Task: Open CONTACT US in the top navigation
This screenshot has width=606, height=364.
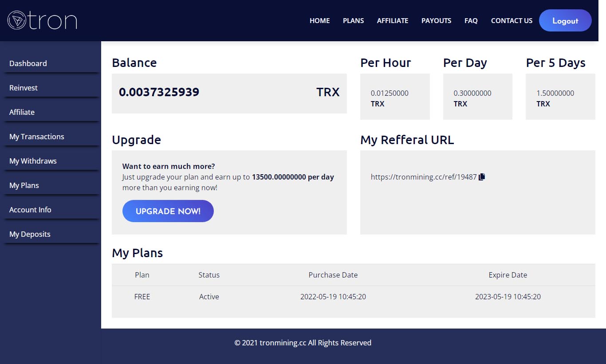Action: pyautogui.click(x=512, y=20)
